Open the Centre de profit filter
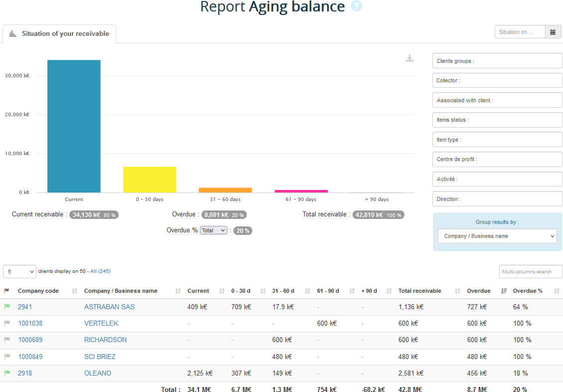Image resolution: width=563 pixels, height=392 pixels. [x=497, y=160]
